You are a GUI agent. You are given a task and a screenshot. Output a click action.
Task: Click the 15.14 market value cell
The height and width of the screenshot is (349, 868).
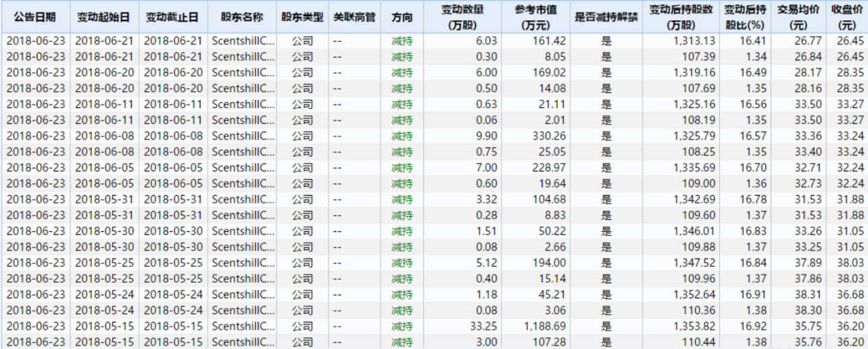click(x=536, y=279)
